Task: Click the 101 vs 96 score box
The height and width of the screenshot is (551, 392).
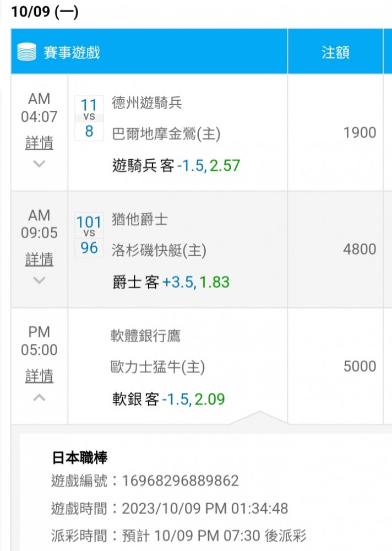Action: click(89, 235)
